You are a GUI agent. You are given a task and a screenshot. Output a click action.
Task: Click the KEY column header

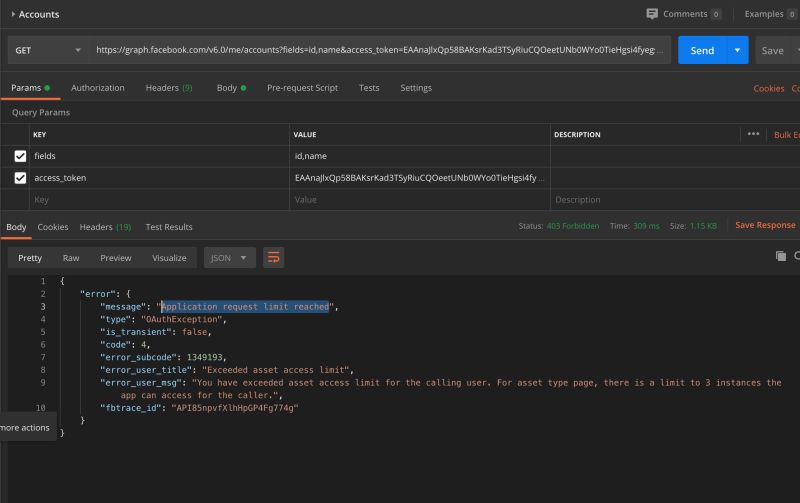[x=39, y=135]
